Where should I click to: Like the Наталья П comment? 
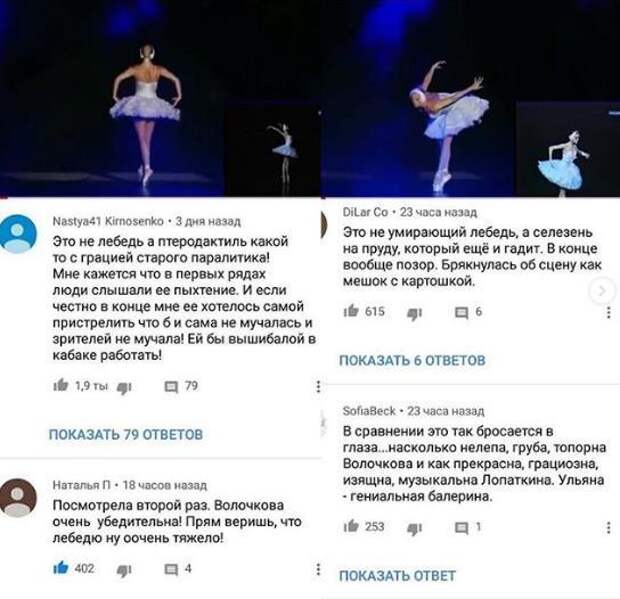[61, 568]
